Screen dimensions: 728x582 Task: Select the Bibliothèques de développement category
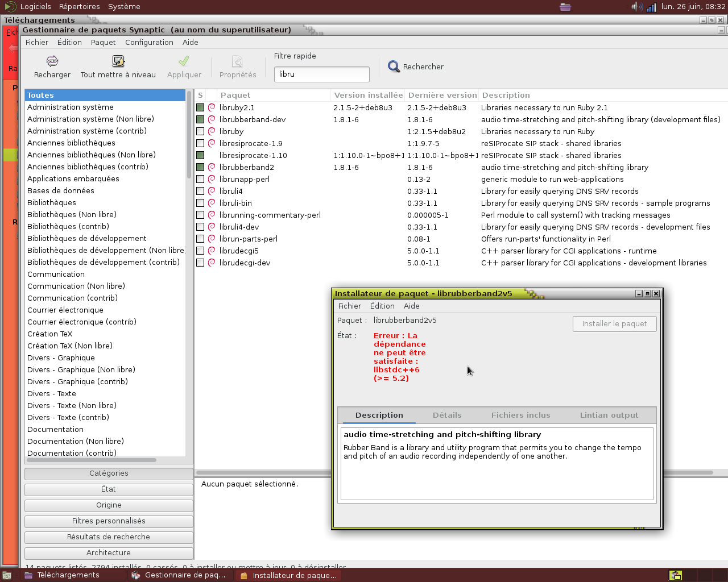point(87,238)
